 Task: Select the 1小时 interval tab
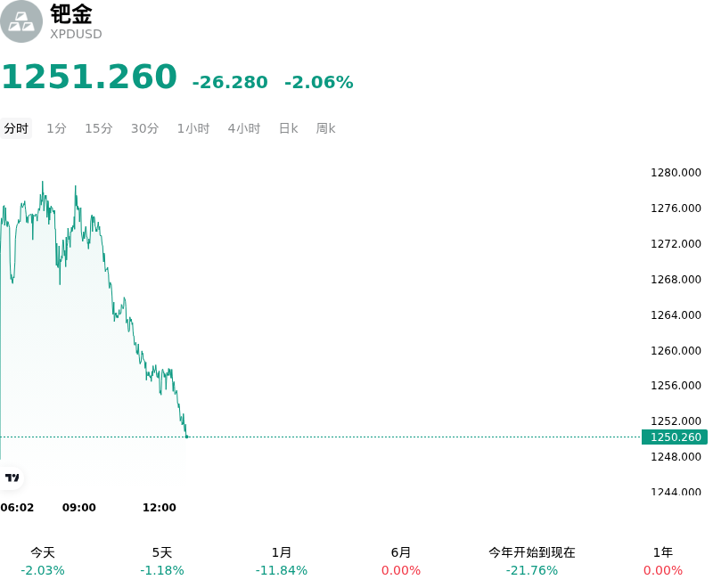click(x=193, y=128)
